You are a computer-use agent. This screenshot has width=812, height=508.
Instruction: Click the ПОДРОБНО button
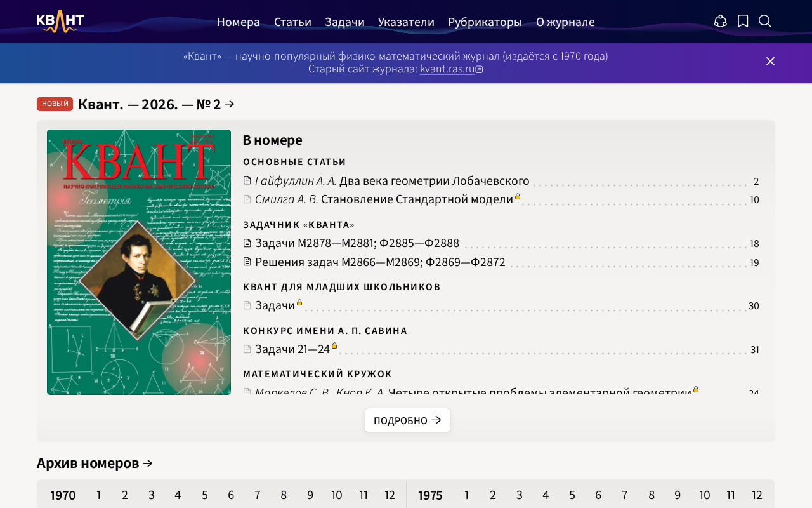(407, 420)
